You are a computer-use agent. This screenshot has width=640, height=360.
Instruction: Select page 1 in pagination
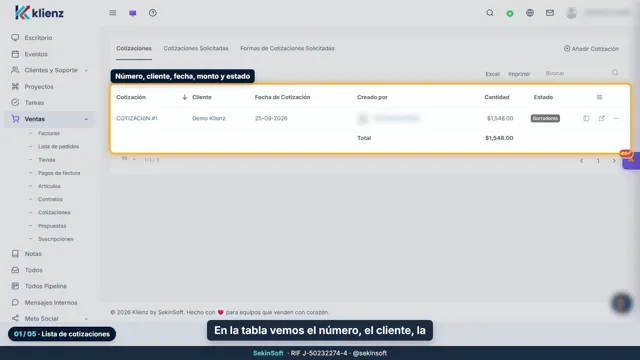pos(598,161)
